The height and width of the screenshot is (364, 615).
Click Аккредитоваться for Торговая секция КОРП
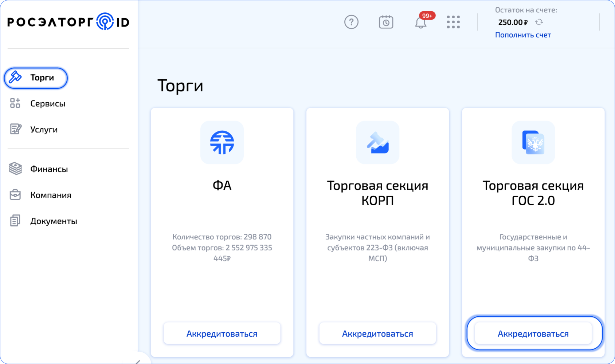click(x=377, y=333)
